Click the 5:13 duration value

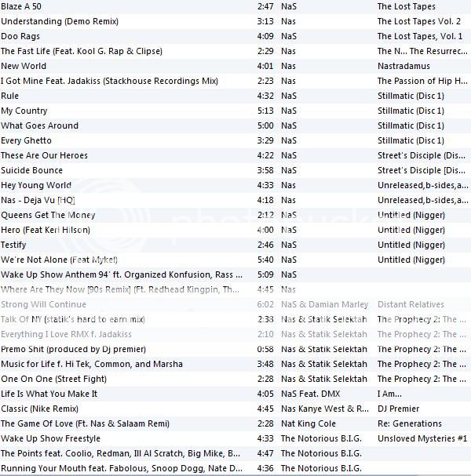click(x=265, y=111)
